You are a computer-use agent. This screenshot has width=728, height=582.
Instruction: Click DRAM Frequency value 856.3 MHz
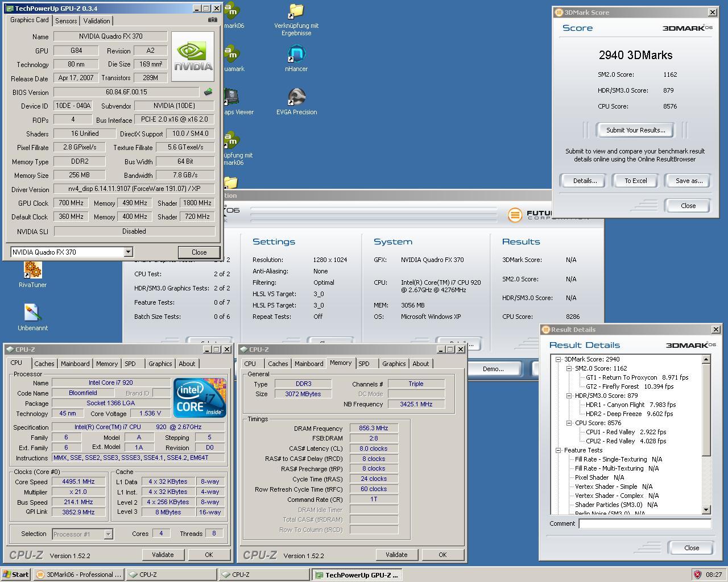374,428
